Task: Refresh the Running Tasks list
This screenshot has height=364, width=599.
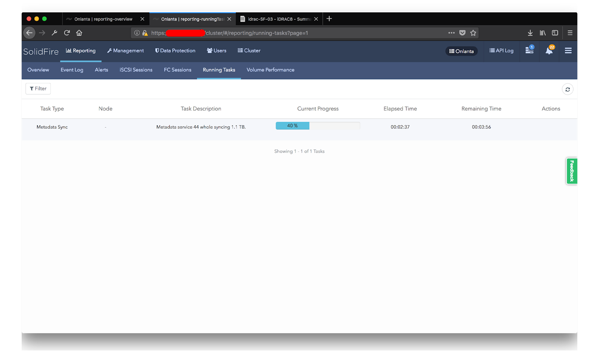Action: tap(568, 89)
